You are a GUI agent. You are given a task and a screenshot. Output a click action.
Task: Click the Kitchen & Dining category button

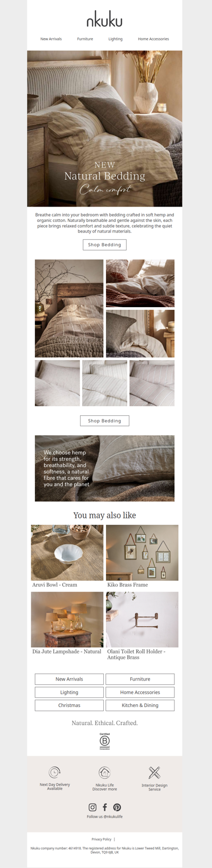140,705
